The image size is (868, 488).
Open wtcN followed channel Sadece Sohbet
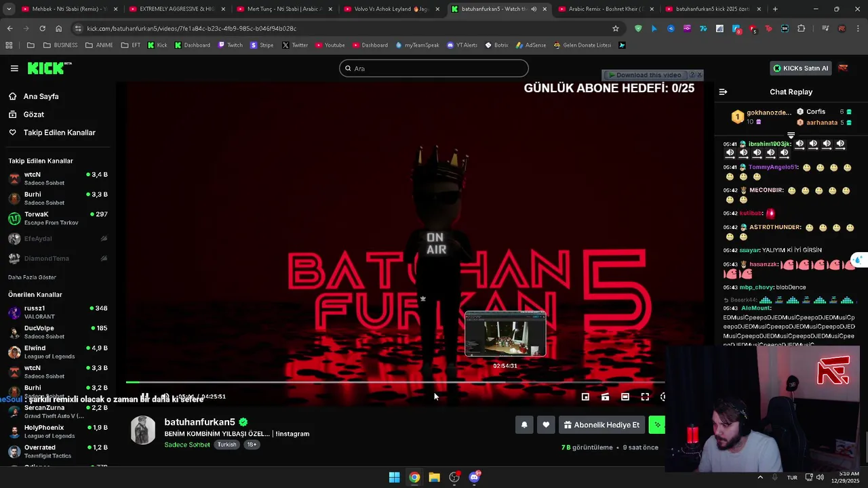pyautogui.click(x=58, y=178)
